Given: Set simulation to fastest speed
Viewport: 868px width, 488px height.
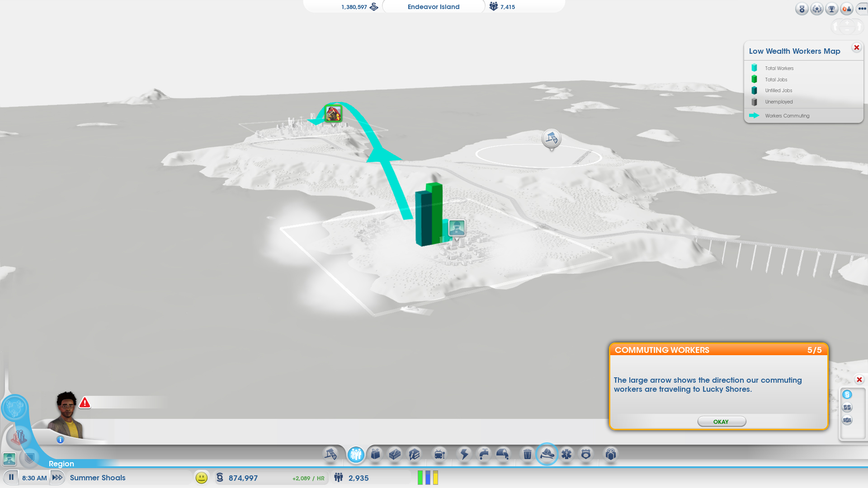Looking at the screenshot, I should point(57,477).
